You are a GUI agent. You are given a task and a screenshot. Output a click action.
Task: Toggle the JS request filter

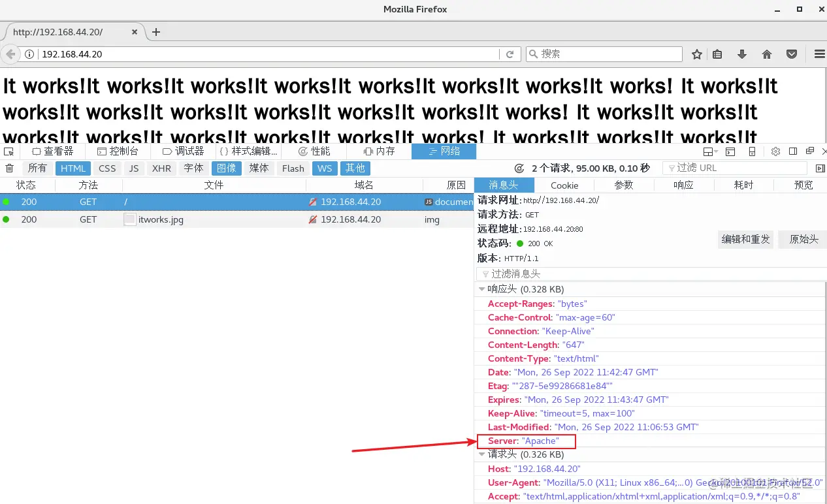click(x=134, y=168)
